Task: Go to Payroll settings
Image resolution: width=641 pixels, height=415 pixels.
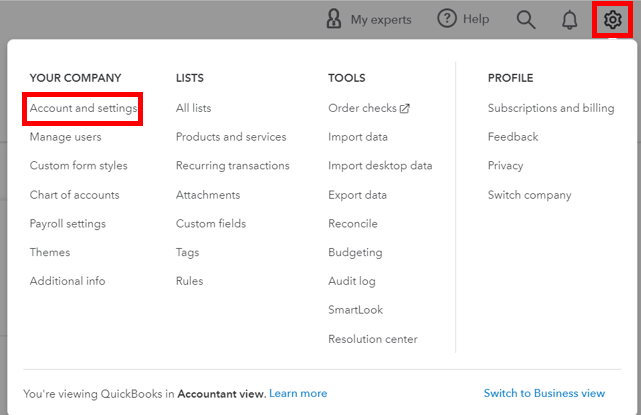Action: tap(67, 224)
